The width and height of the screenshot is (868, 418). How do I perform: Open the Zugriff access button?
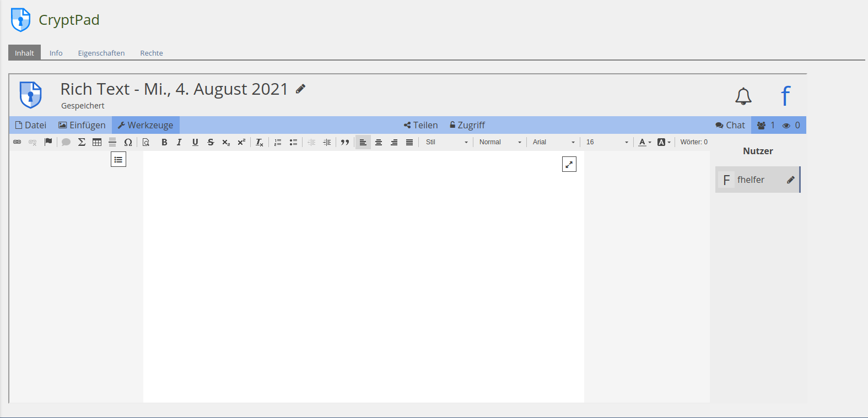pyautogui.click(x=467, y=125)
